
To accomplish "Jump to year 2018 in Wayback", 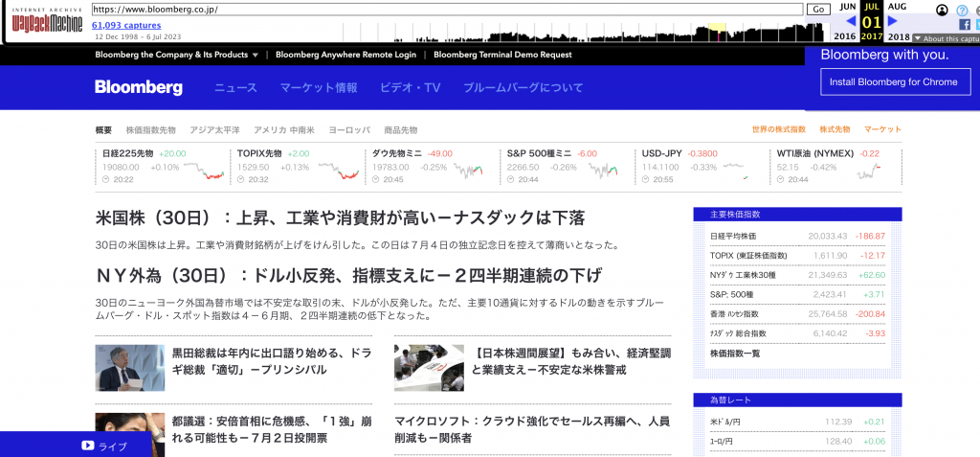I will point(899,37).
